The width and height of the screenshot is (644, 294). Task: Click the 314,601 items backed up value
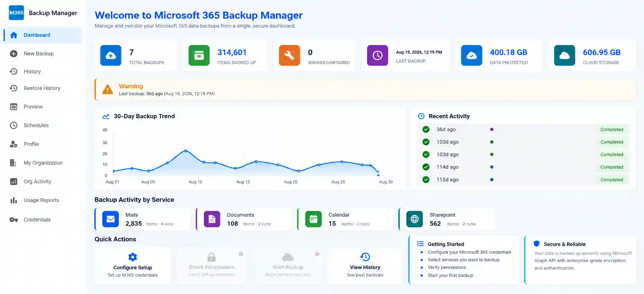click(x=232, y=52)
